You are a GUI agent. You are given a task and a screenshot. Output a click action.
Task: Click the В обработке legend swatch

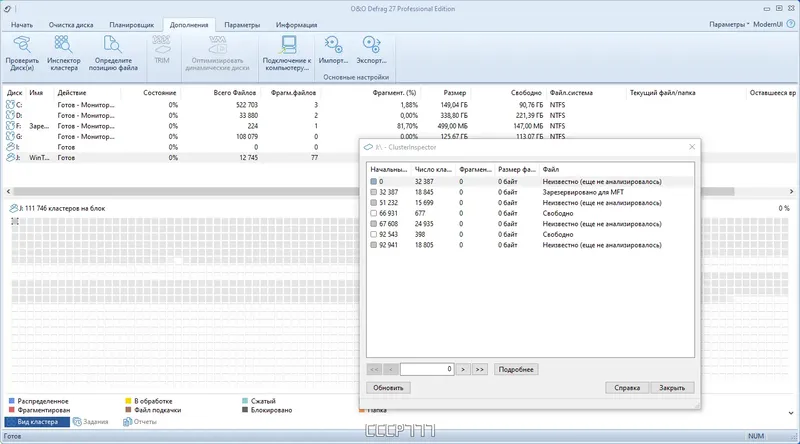point(128,401)
